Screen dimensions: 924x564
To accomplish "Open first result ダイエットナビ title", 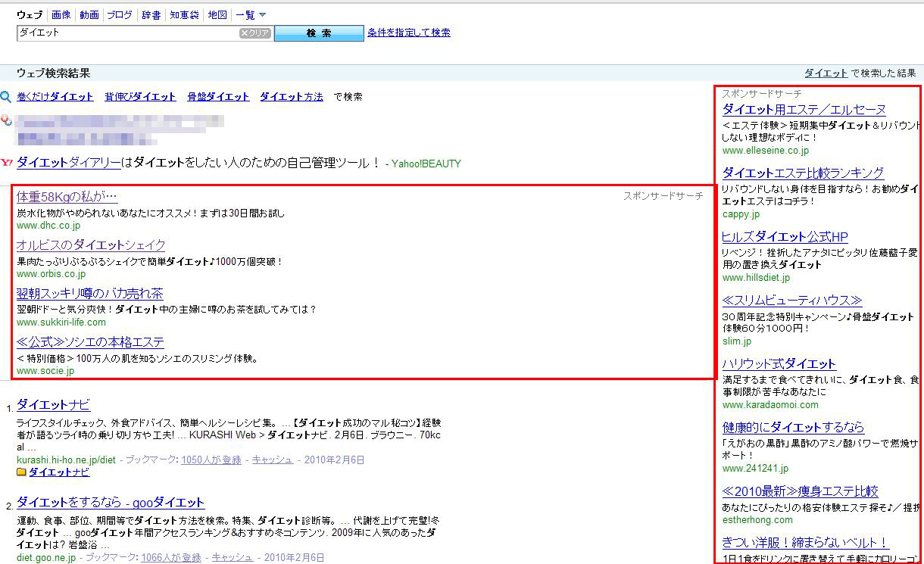I will coord(53,405).
